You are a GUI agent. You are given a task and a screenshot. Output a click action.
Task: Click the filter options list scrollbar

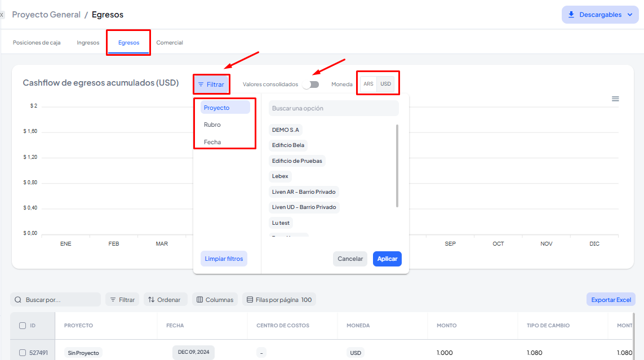click(x=397, y=166)
